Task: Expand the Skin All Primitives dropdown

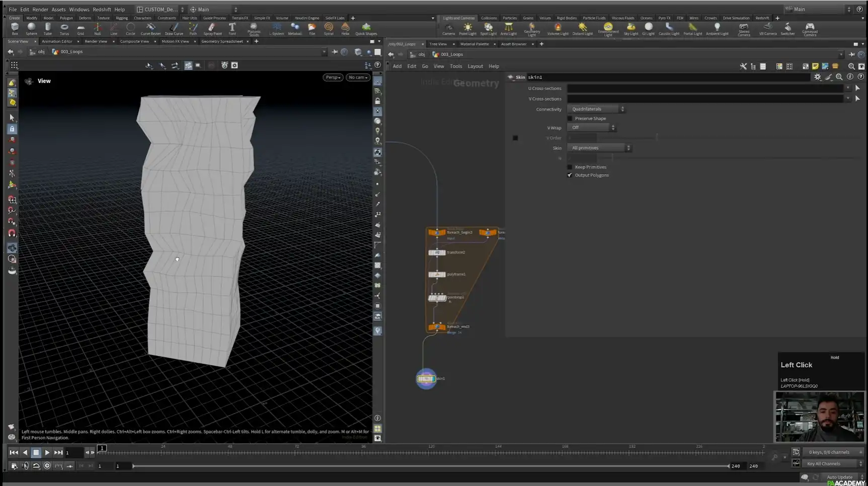Action: point(599,147)
